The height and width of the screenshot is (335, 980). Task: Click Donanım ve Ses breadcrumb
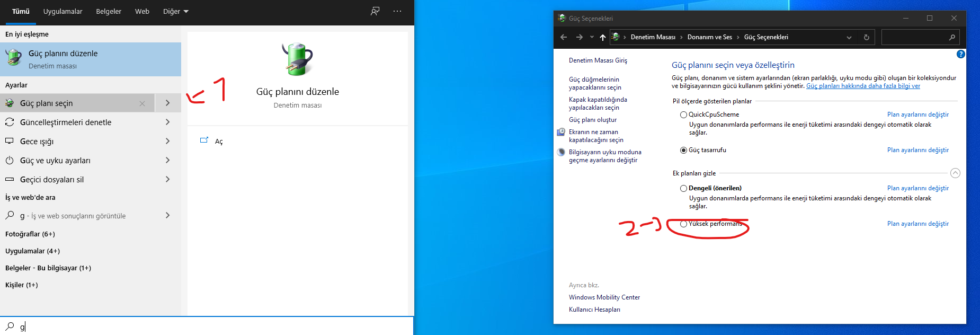[x=709, y=37]
